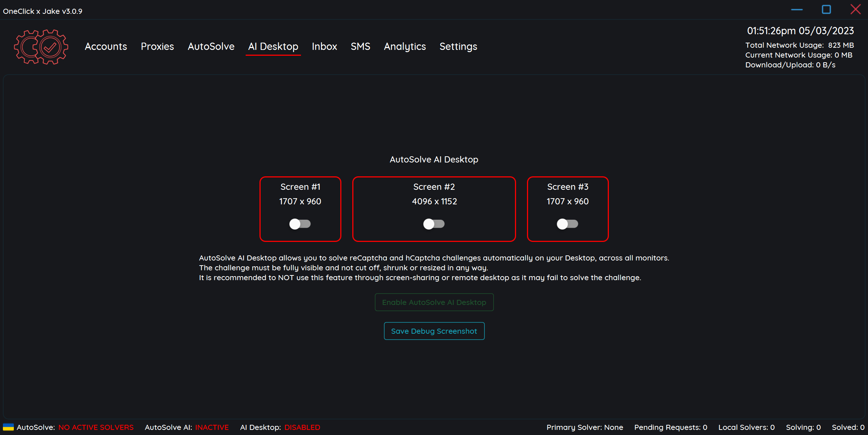This screenshot has width=868, height=435.
Task: Select the Screen #1 card
Action: point(300,209)
